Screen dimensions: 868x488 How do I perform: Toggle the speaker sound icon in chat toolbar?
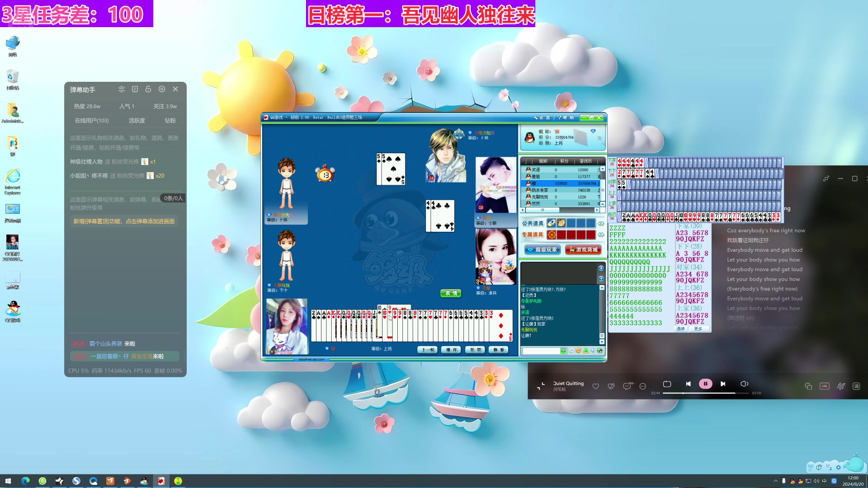tap(593, 351)
